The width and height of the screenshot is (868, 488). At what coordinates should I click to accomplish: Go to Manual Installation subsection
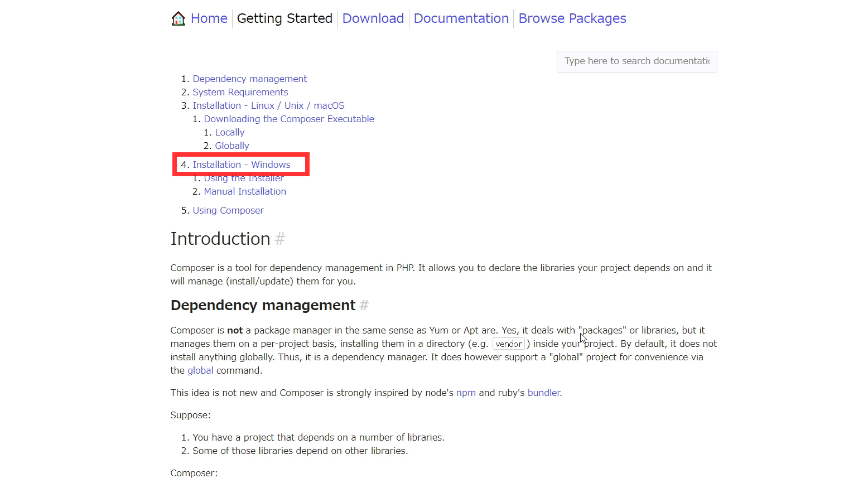(245, 191)
